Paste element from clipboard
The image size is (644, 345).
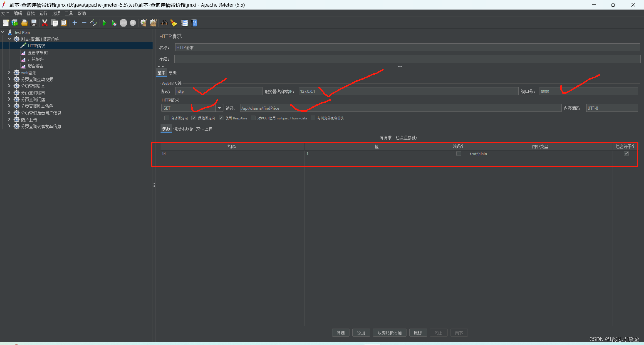tap(64, 23)
